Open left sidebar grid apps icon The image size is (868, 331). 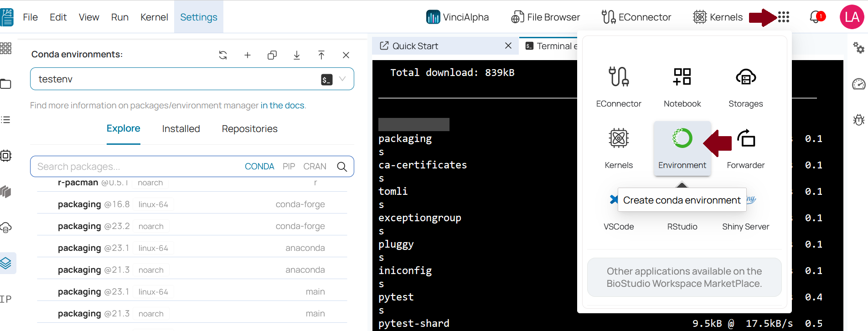click(x=5, y=48)
